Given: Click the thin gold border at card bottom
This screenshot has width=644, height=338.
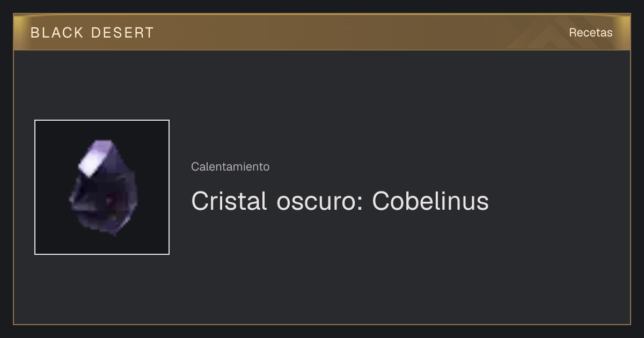Looking at the screenshot, I should point(322,324).
